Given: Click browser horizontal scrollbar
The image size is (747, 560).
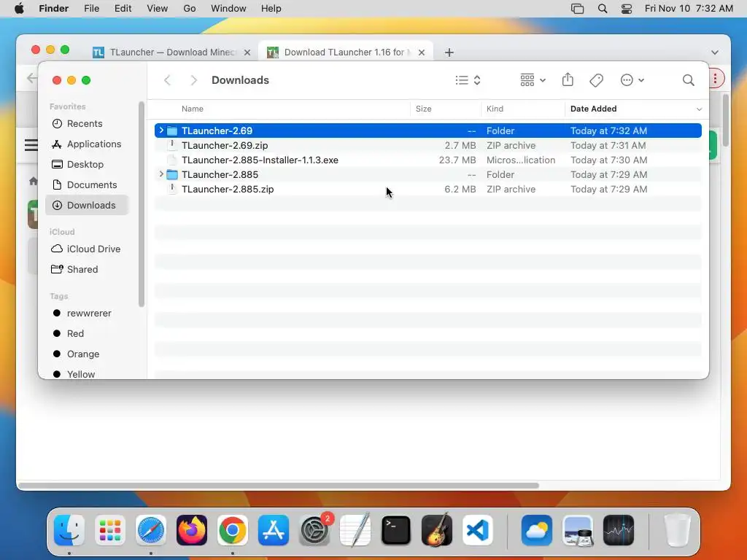Looking at the screenshot, I should [278, 486].
